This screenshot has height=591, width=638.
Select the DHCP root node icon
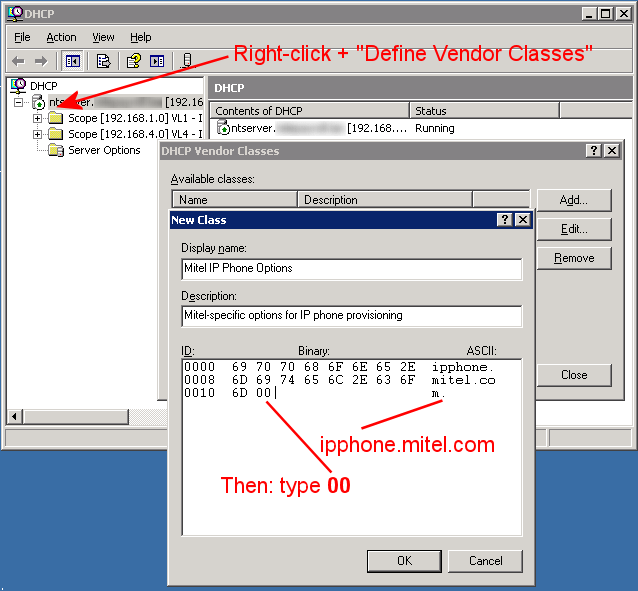pos(18,86)
